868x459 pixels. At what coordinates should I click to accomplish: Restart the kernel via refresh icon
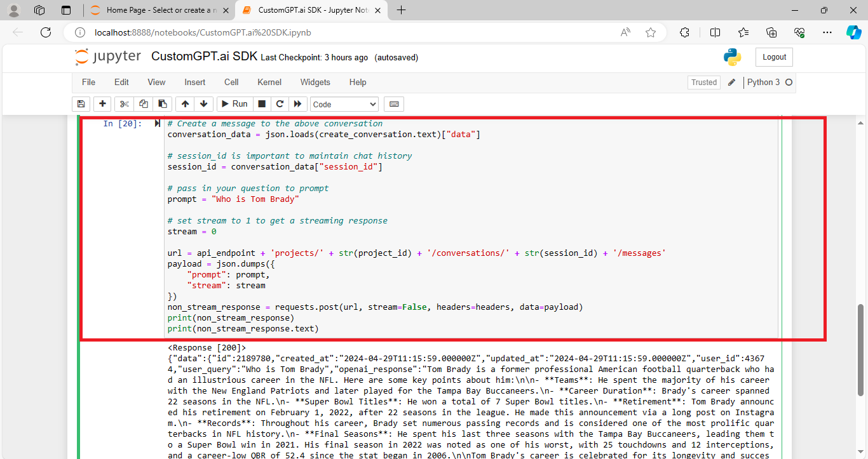280,103
